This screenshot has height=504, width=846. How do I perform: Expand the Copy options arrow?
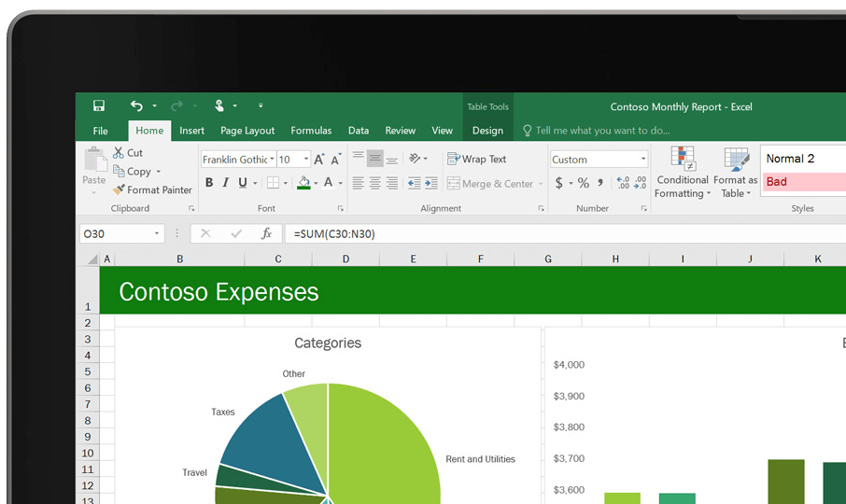(159, 172)
